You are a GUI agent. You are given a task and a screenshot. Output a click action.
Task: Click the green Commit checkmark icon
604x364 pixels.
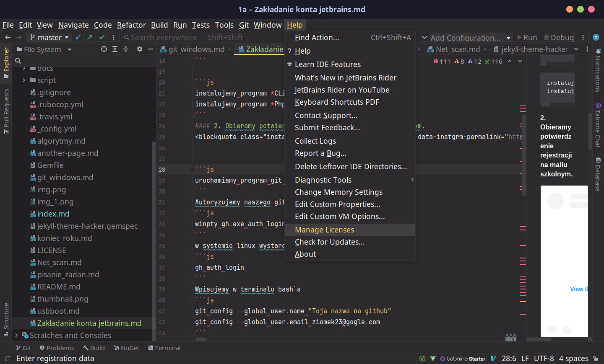point(102,37)
